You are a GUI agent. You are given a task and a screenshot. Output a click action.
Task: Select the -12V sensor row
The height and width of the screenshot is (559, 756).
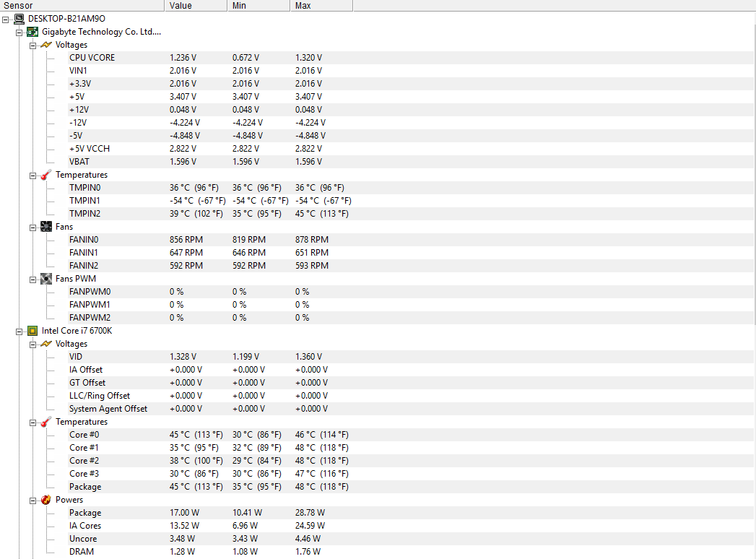click(411, 123)
